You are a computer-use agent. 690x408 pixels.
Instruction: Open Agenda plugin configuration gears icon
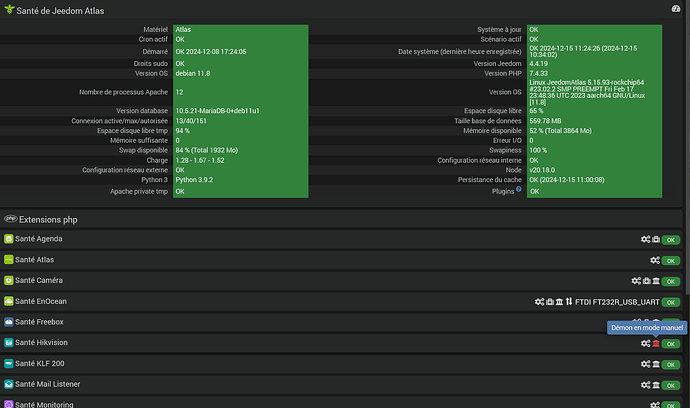(645, 239)
